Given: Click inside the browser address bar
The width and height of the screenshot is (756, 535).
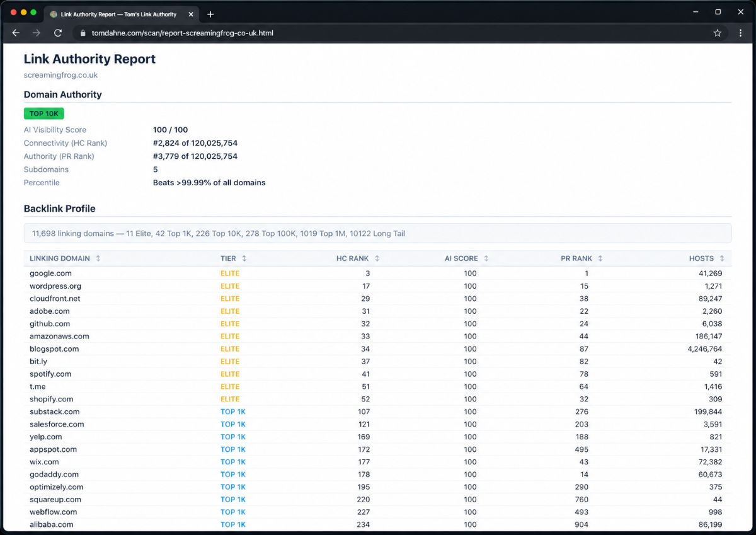Looking at the screenshot, I should tap(252, 33).
